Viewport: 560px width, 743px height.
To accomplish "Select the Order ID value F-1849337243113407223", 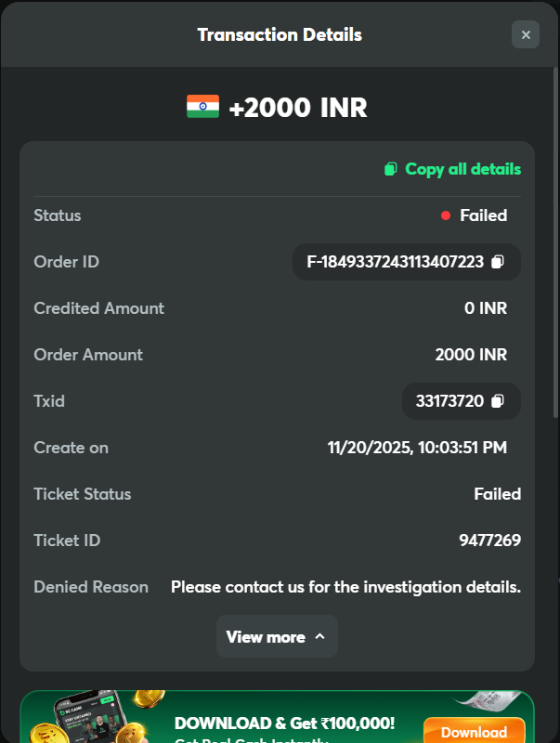I will pyautogui.click(x=395, y=262).
